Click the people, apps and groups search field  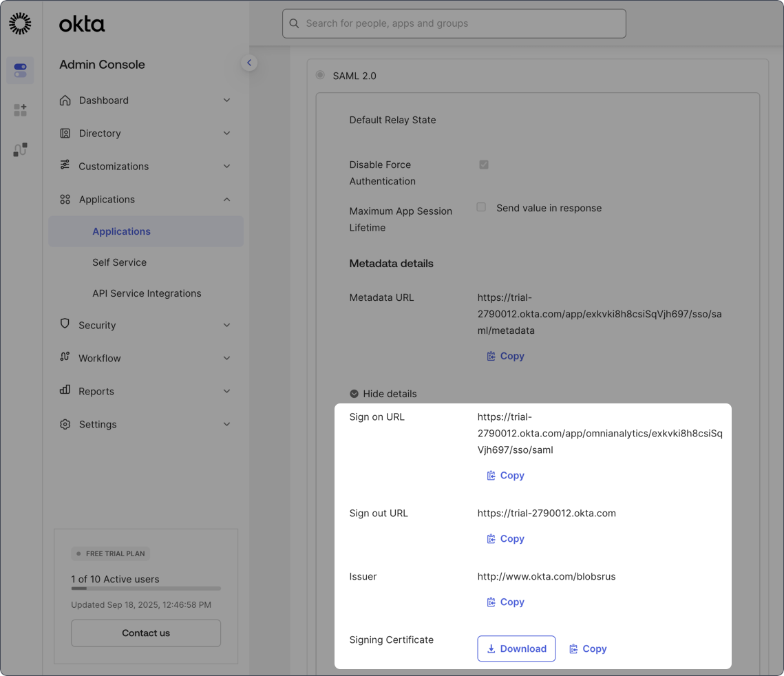pos(454,23)
